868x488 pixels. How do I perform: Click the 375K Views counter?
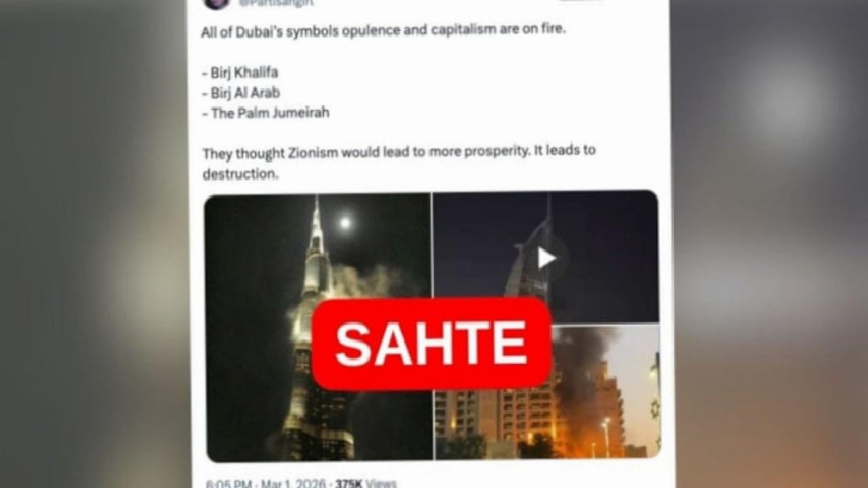click(366, 483)
